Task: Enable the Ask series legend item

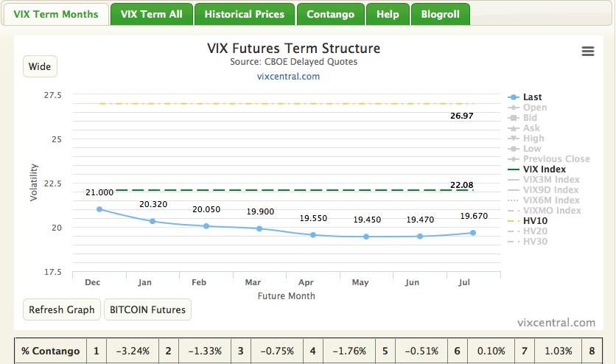Action: point(531,128)
